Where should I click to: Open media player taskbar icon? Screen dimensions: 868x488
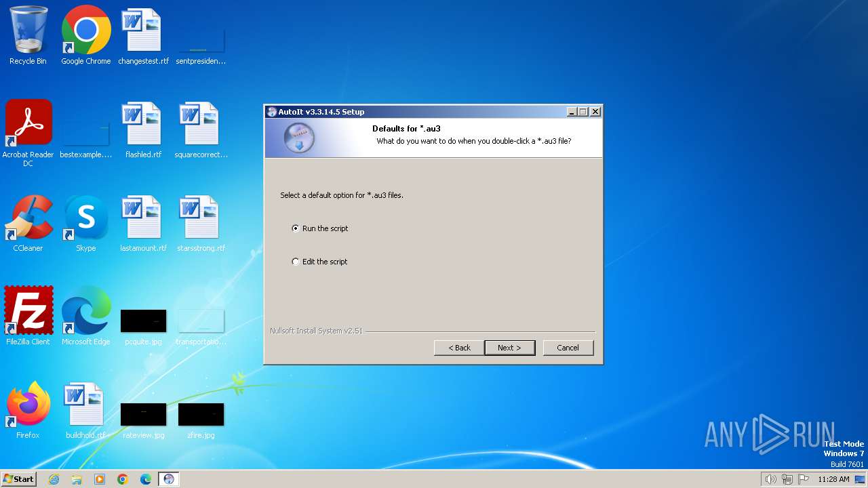100,479
